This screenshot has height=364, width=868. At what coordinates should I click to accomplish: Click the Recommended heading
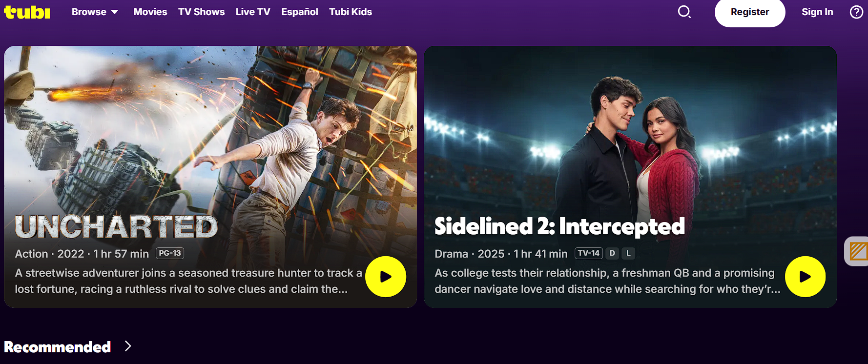tap(58, 347)
